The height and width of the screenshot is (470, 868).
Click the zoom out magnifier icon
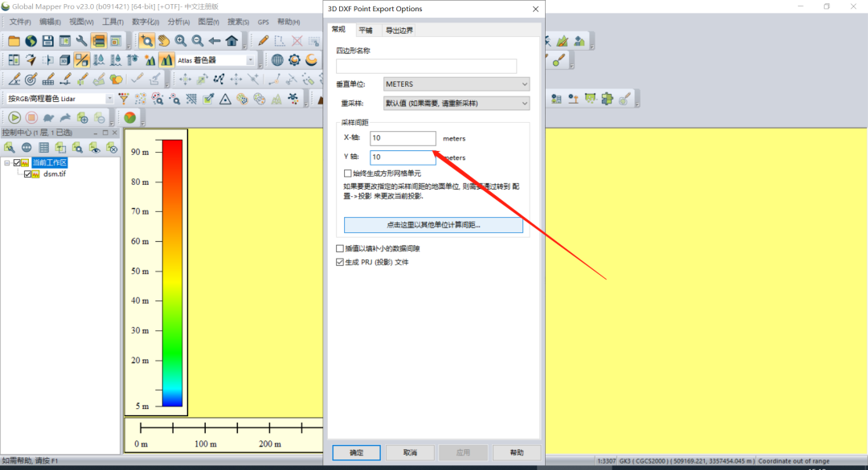tap(198, 41)
